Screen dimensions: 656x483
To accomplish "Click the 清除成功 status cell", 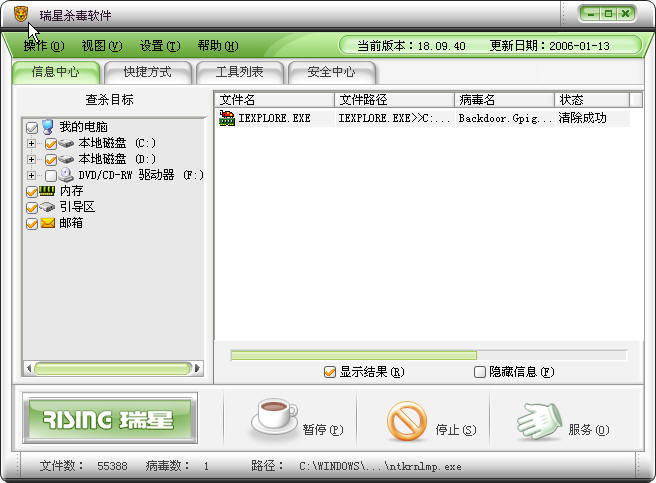I will pyautogui.click(x=582, y=118).
